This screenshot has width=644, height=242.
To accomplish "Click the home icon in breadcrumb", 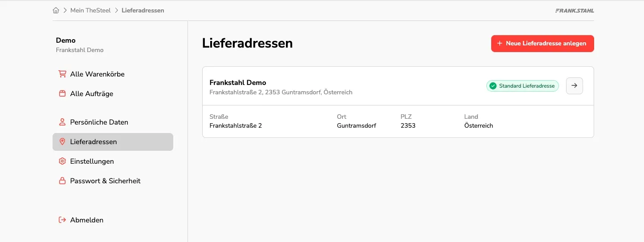I will coord(56,10).
